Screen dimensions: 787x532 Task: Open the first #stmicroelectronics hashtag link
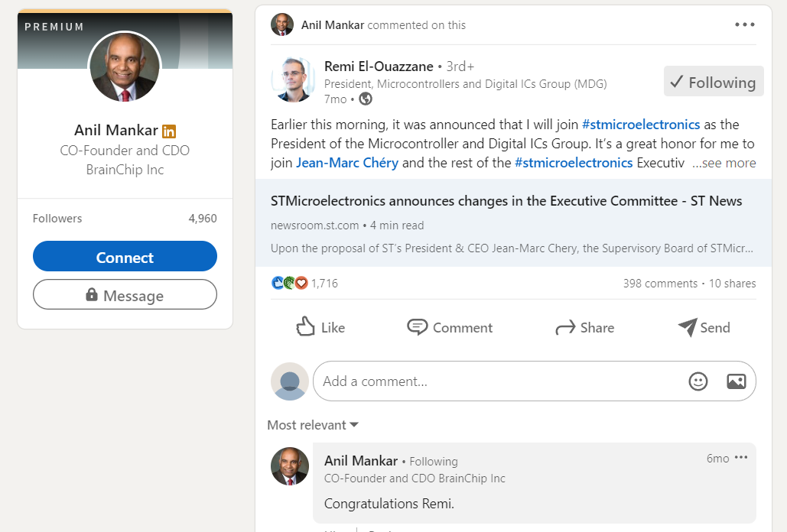641,125
